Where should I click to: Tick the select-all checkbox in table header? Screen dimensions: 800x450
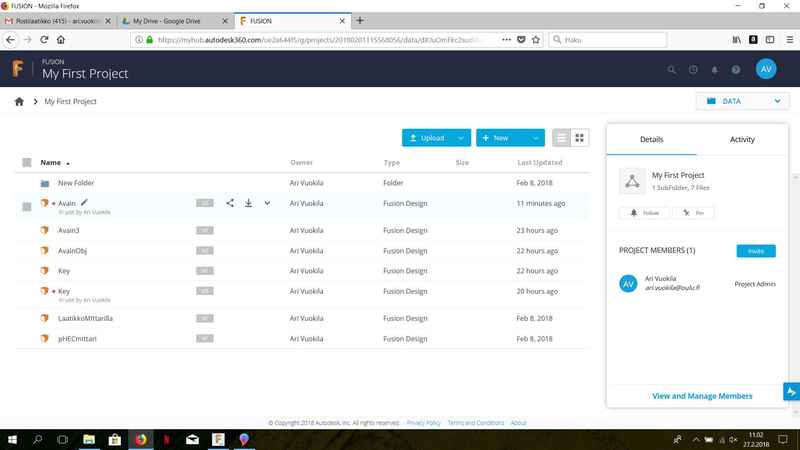pyautogui.click(x=27, y=162)
